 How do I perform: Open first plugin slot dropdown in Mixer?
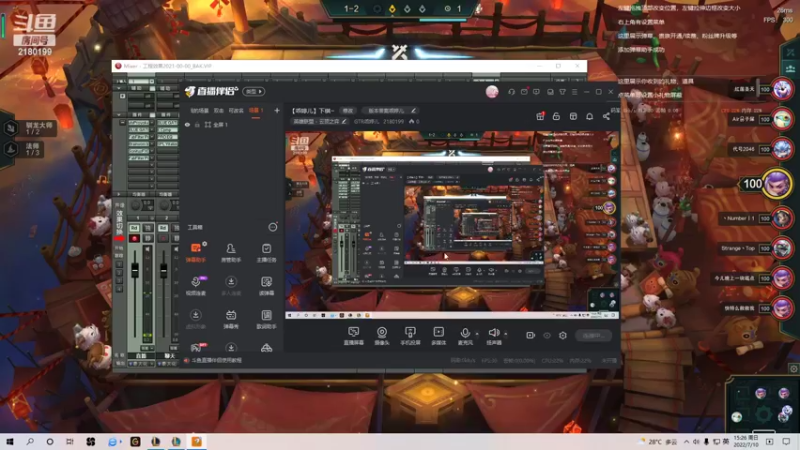coord(152,123)
